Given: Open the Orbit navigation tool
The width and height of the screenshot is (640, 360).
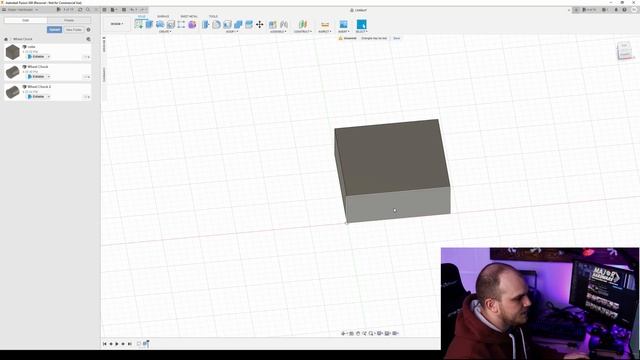Looking at the screenshot, I should coord(344,333).
